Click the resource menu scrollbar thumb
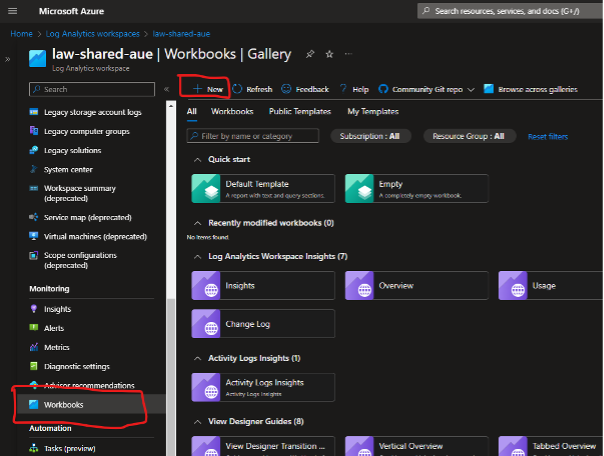This screenshot has height=456, width=604. 171,377
